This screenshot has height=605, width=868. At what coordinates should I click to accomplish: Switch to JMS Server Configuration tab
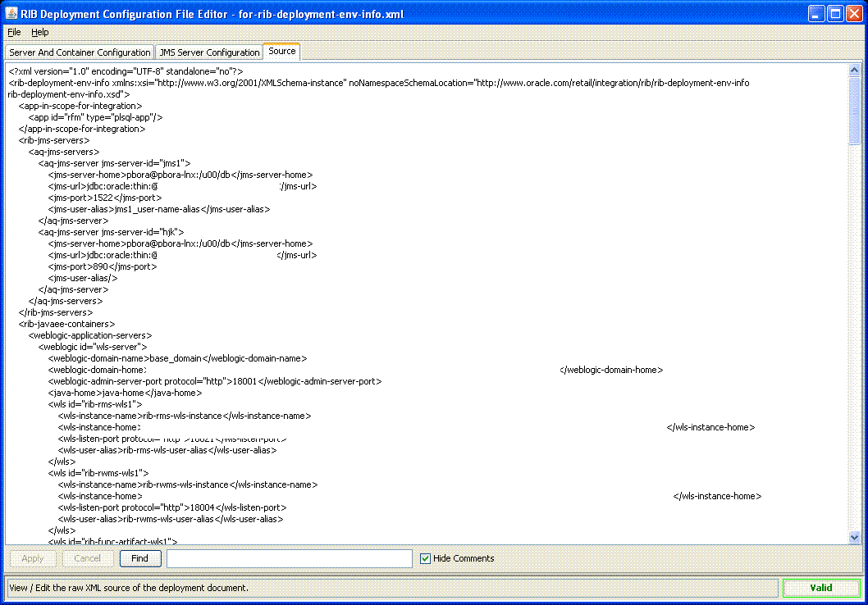click(x=209, y=52)
